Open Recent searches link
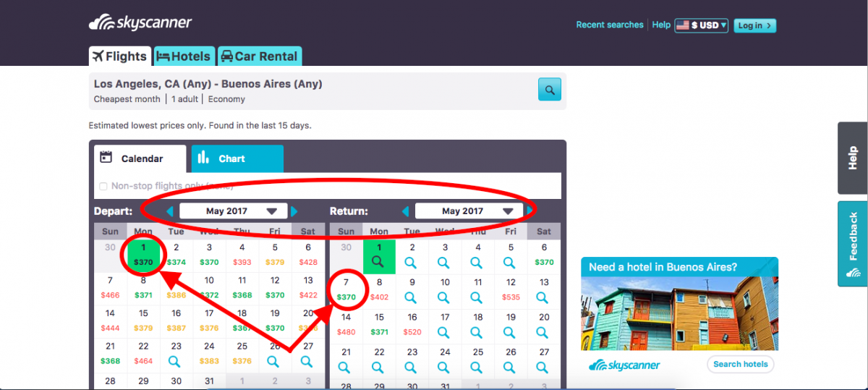 point(609,25)
